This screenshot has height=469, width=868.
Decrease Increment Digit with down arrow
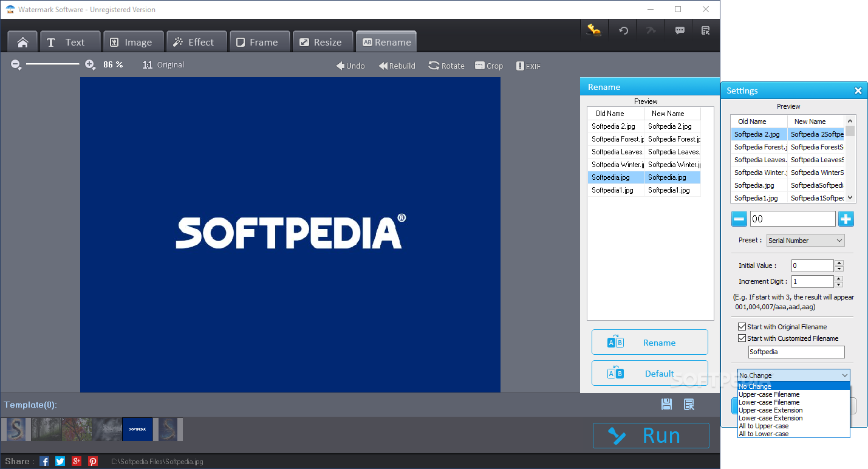point(839,284)
